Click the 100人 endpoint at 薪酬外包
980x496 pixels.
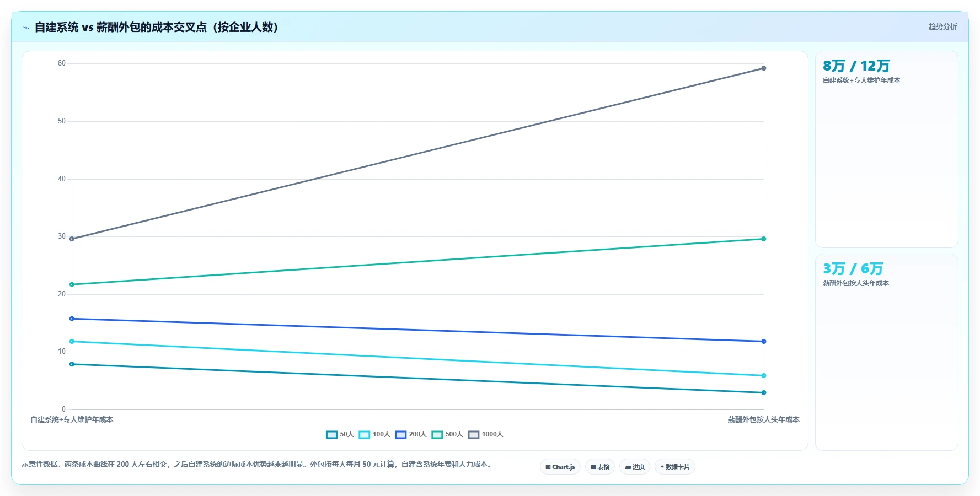[764, 376]
